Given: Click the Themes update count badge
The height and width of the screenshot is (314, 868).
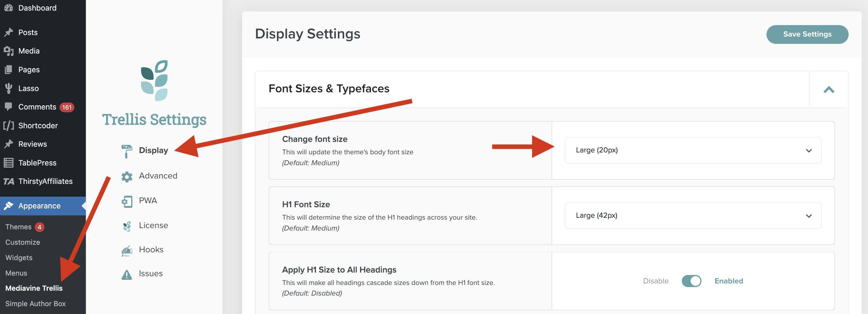Looking at the screenshot, I should (39, 227).
